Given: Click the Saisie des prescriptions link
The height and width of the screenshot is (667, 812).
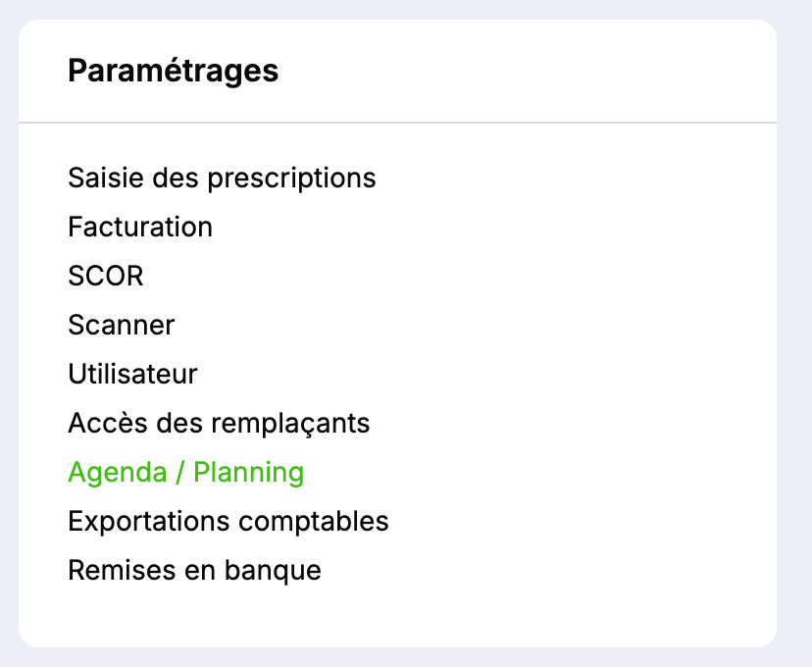Looking at the screenshot, I should pyautogui.click(x=222, y=179).
